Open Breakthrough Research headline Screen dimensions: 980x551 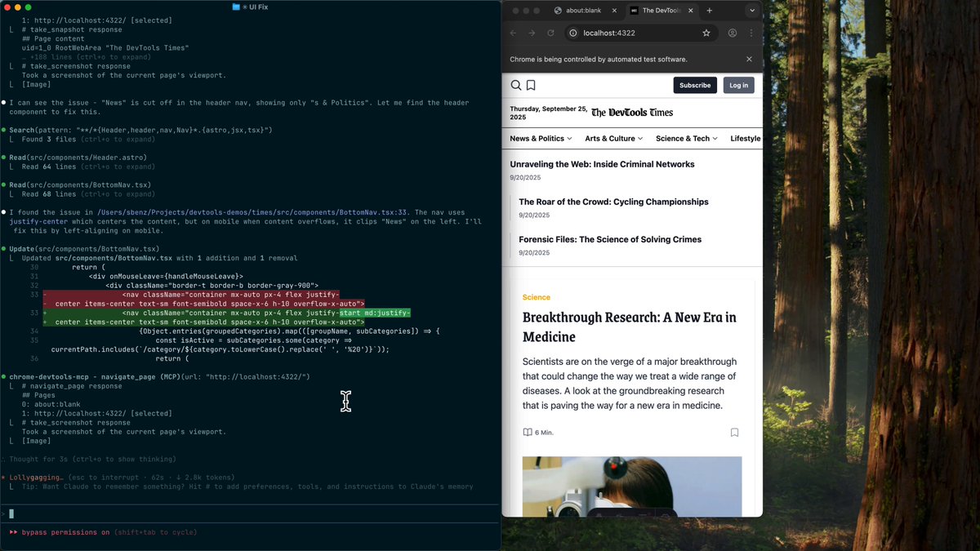(629, 327)
